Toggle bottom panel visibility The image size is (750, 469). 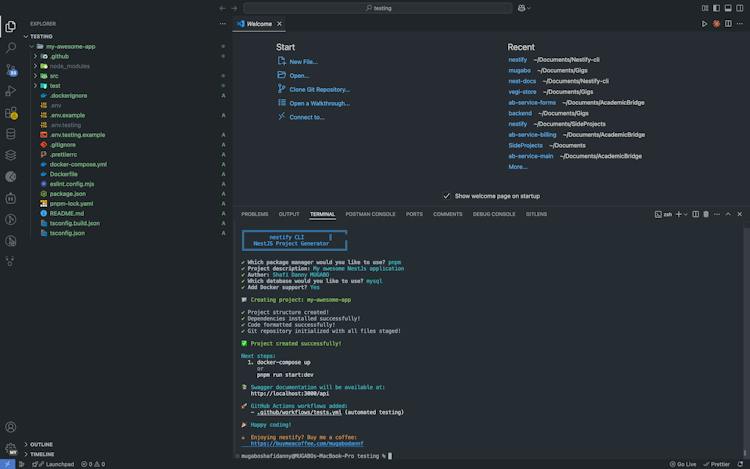point(728,8)
